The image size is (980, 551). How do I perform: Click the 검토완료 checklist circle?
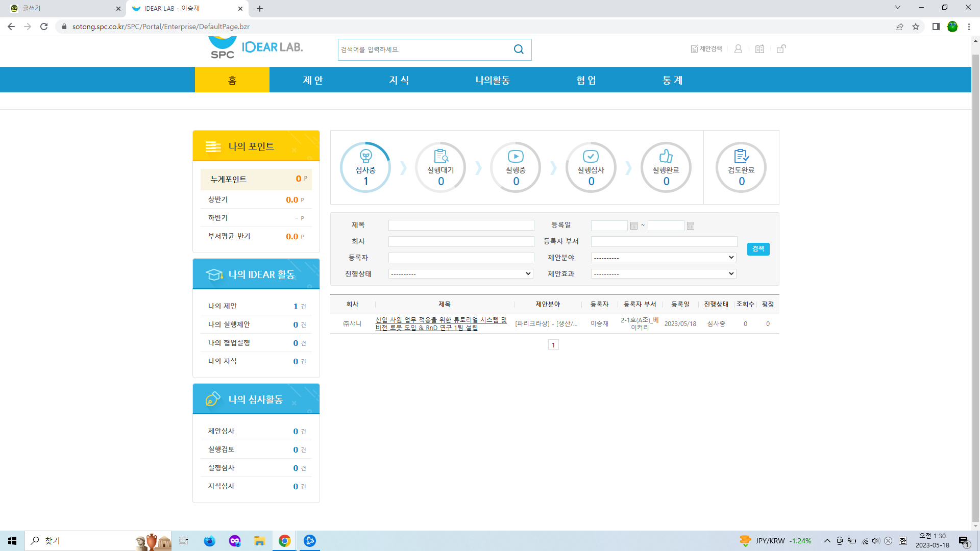point(741,167)
